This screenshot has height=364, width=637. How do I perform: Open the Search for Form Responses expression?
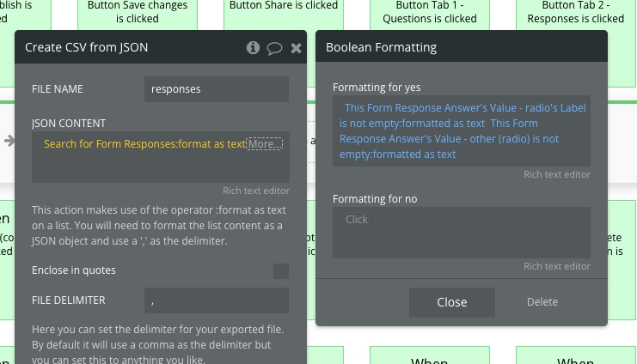point(144,144)
